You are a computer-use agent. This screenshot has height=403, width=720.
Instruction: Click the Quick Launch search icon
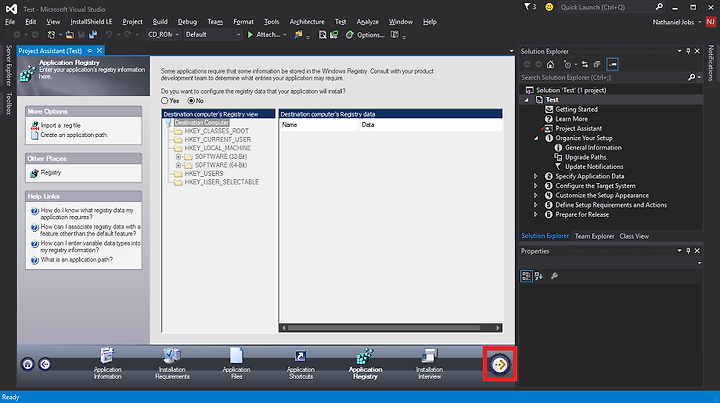pyautogui.click(x=659, y=7)
